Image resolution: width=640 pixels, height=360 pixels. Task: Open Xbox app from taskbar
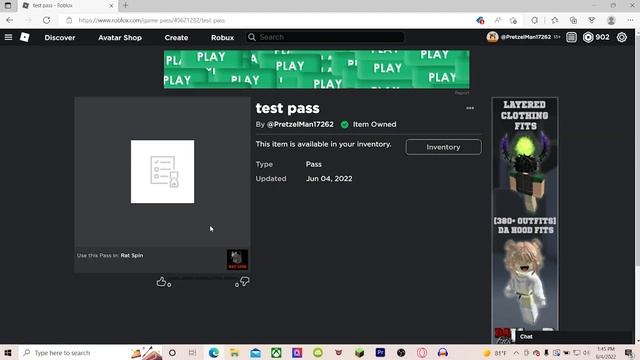click(276, 353)
